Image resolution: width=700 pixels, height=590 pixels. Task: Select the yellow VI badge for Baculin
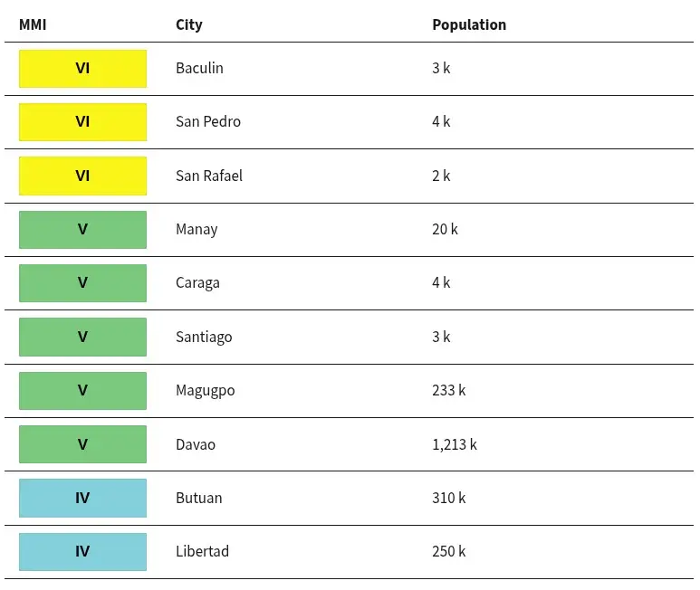82,69
